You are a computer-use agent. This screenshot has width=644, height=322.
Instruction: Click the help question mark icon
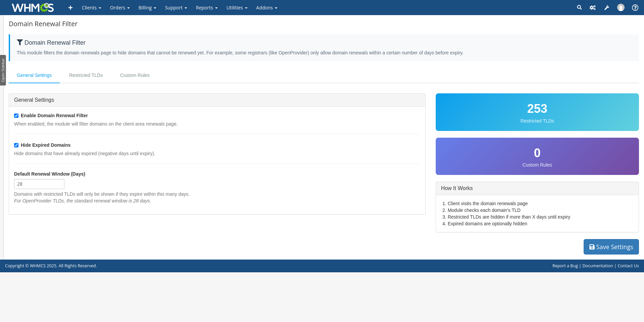click(x=635, y=8)
